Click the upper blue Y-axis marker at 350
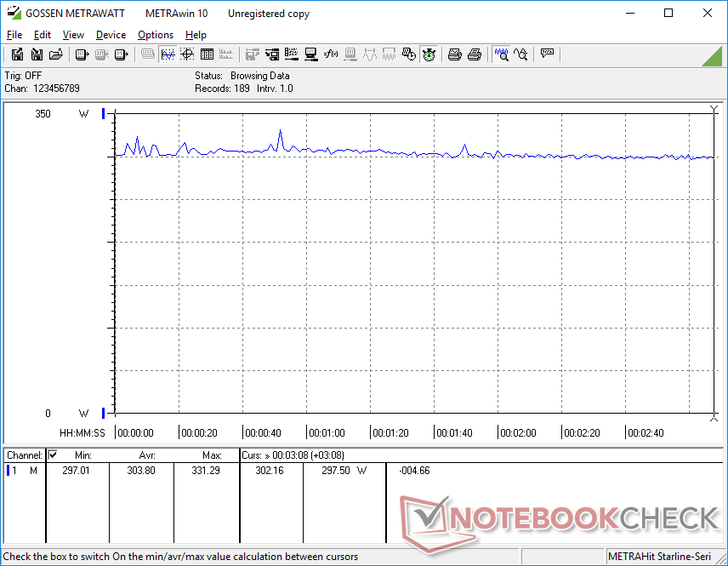This screenshot has height=566, width=728. point(104,114)
